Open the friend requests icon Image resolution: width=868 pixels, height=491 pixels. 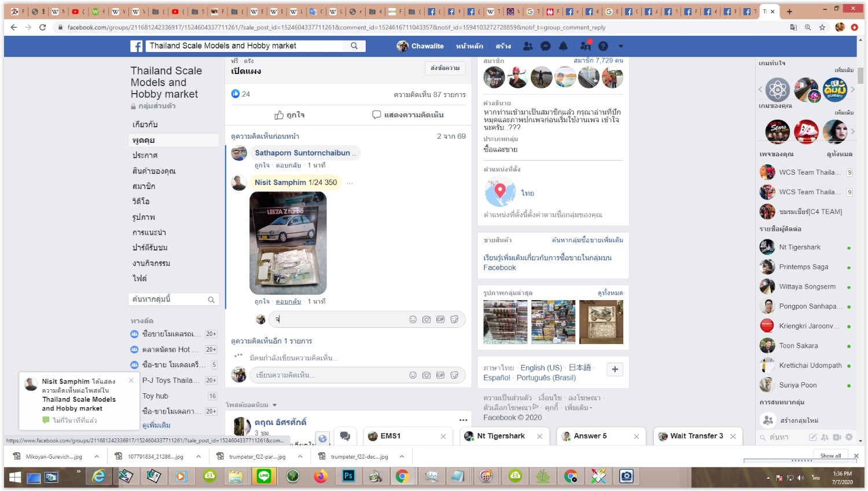coord(528,46)
